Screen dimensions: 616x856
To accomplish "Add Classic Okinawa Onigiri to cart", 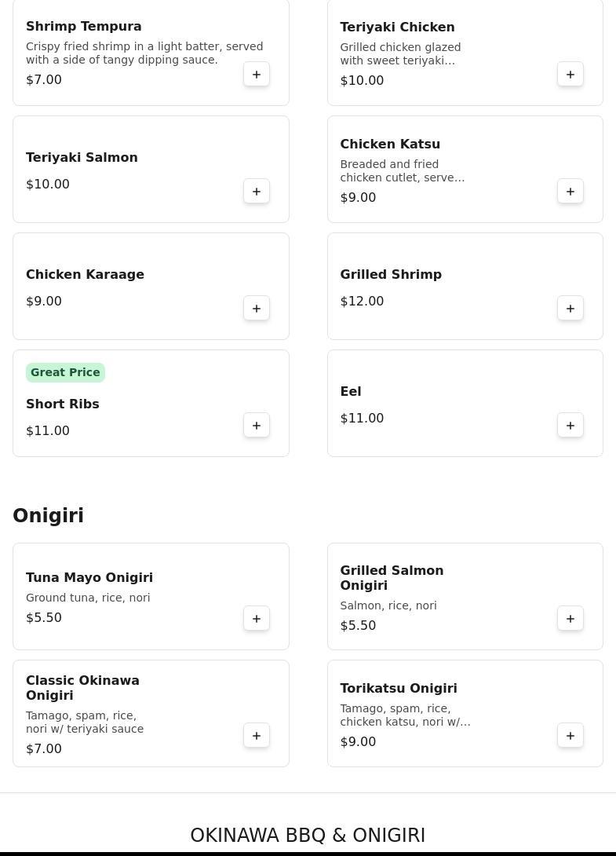I will click(257, 736).
